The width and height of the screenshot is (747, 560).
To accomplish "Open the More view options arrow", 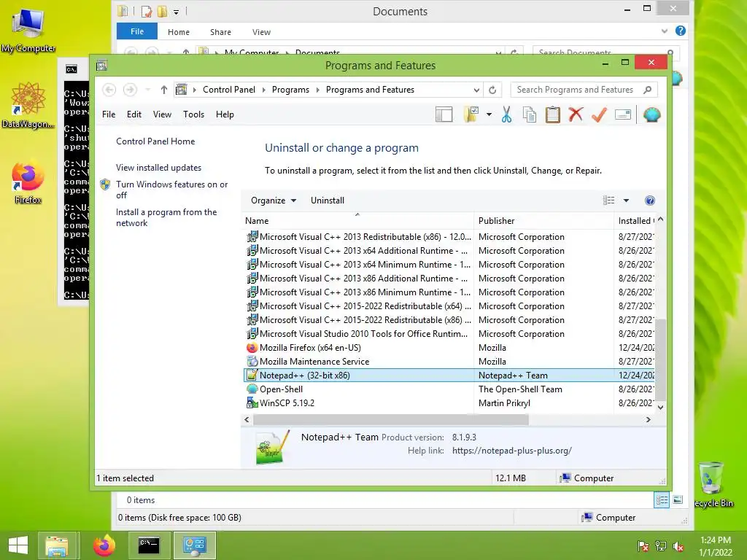I will [626, 201].
